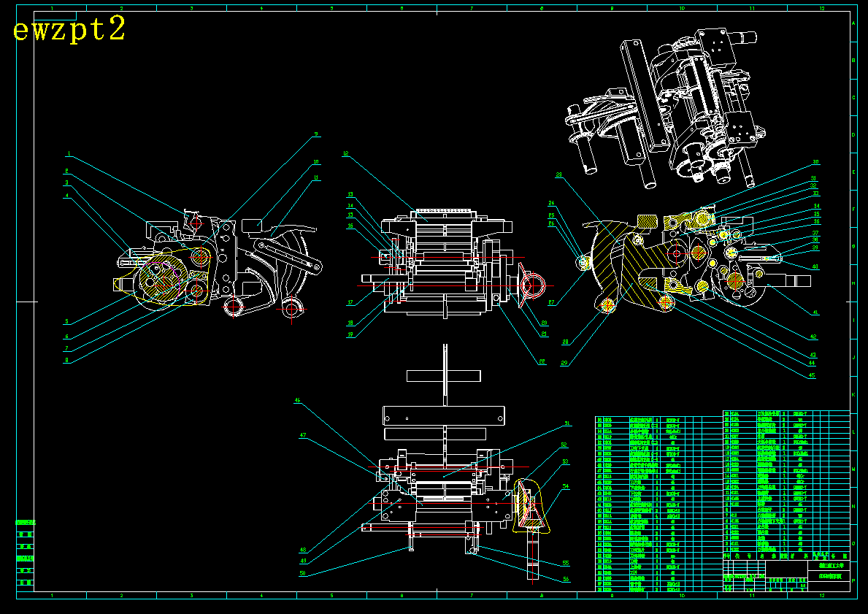Select callout 48 near bottom plan view
This screenshot has height=614, width=868.
click(x=303, y=550)
